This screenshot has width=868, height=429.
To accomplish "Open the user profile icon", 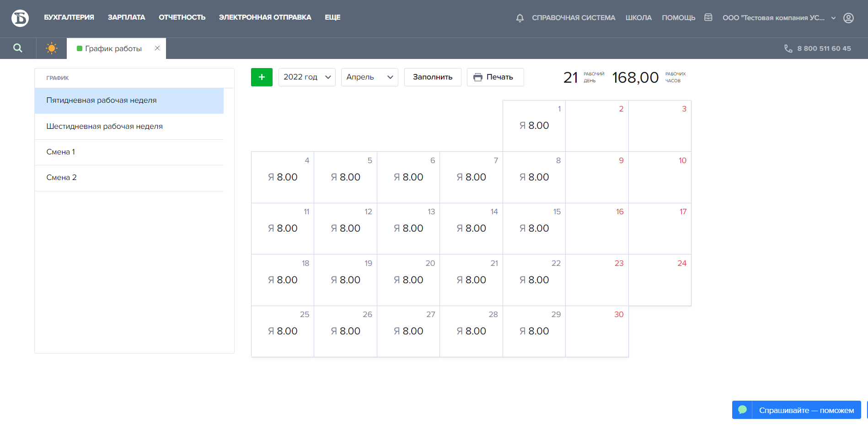I will click(848, 18).
